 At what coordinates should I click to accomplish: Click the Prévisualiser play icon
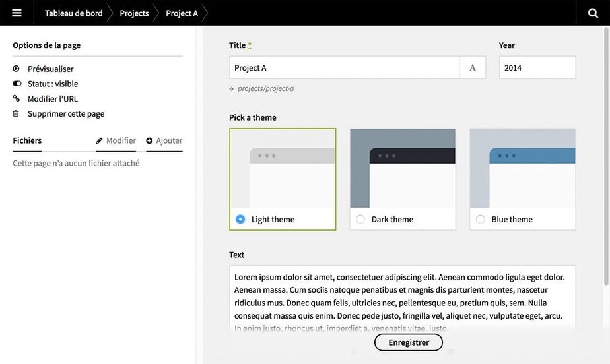tap(17, 69)
